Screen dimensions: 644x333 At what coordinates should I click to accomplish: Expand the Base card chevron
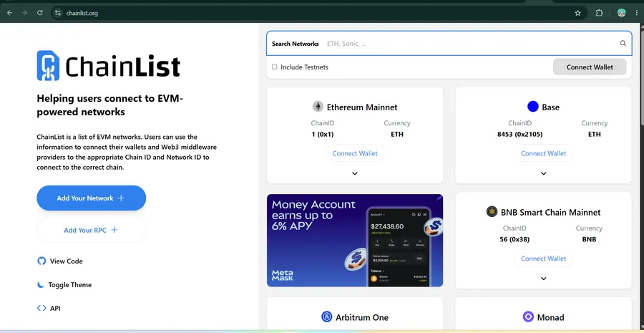[543, 173]
